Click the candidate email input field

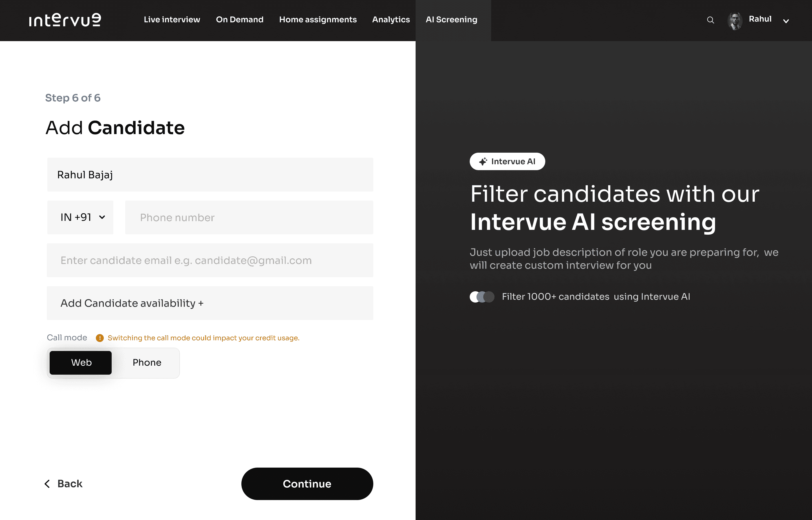click(x=209, y=260)
